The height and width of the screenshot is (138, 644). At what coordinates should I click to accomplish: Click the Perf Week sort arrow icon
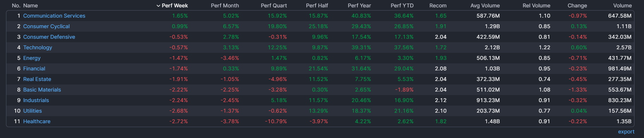[158, 6]
